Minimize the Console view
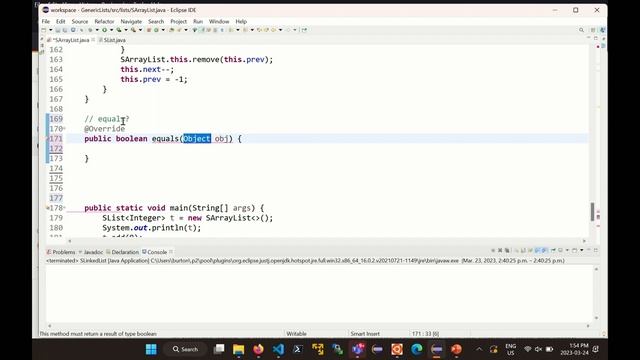Image resolution: width=640 pixels, height=360 pixels. pos(589,250)
